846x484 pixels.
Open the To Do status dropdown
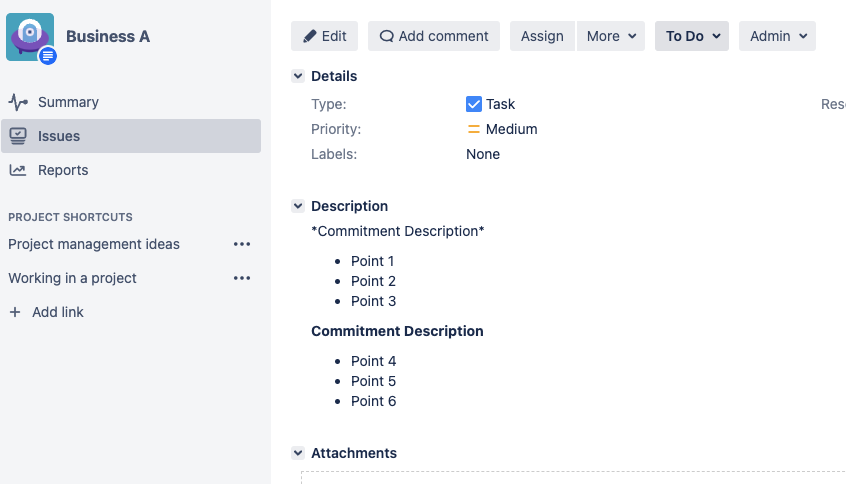[x=692, y=36]
